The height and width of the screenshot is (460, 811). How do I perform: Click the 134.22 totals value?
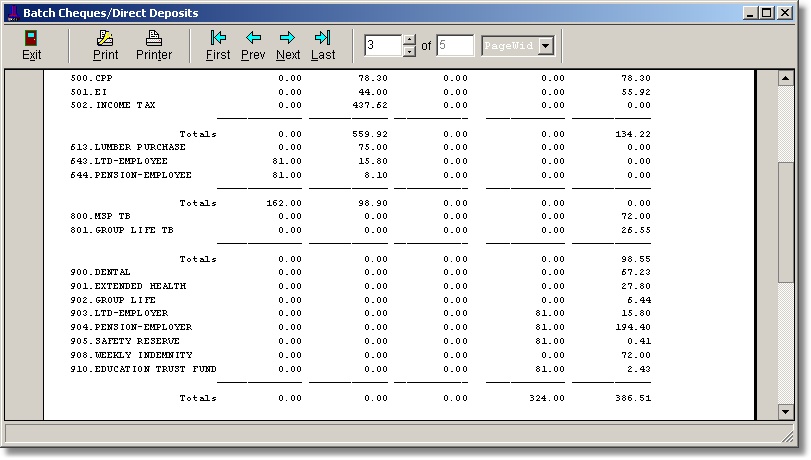click(x=633, y=134)
